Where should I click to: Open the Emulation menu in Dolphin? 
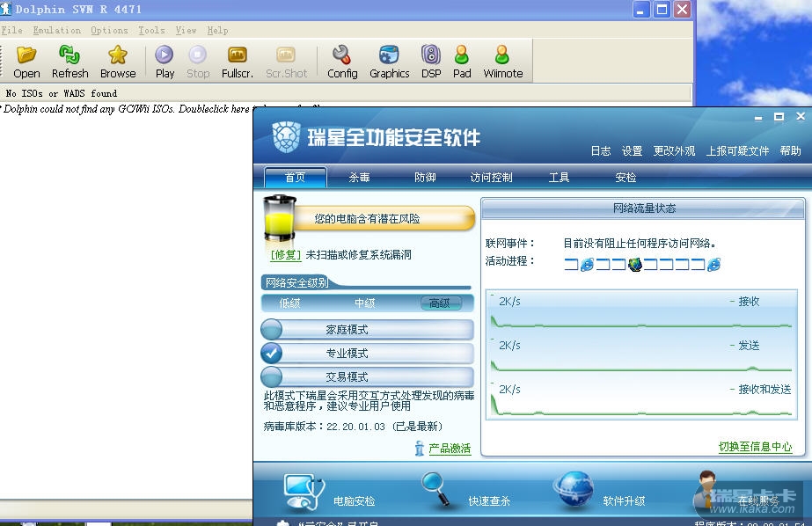pyautogui.click(x=57, y=30)
